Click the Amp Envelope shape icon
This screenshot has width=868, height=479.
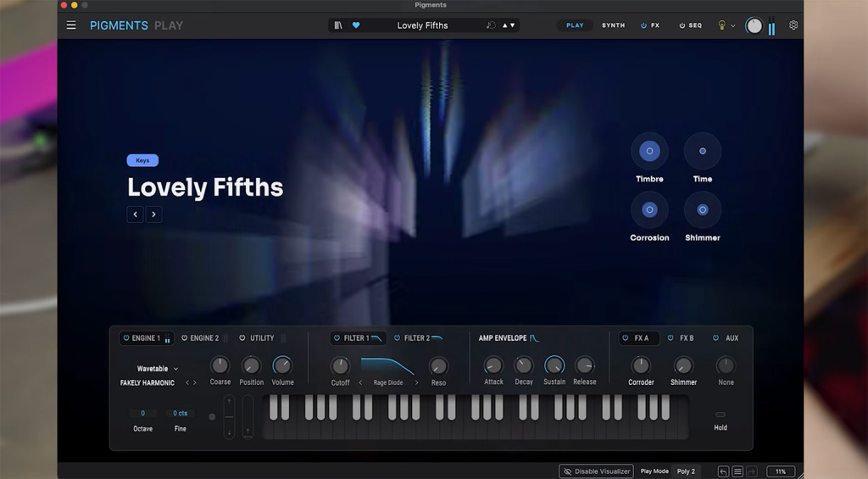click(534, 337)
